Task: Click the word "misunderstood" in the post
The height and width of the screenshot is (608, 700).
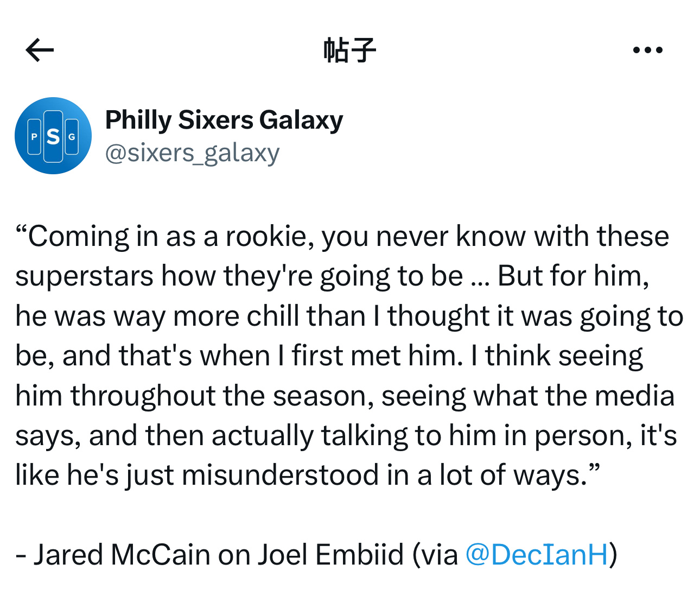Action: (x=281, y=475)
